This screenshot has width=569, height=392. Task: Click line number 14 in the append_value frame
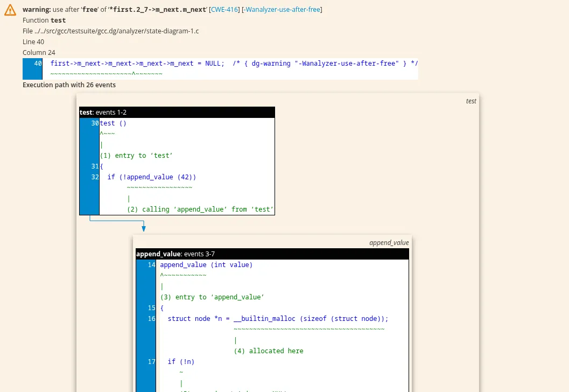click(x=151, y=265)
